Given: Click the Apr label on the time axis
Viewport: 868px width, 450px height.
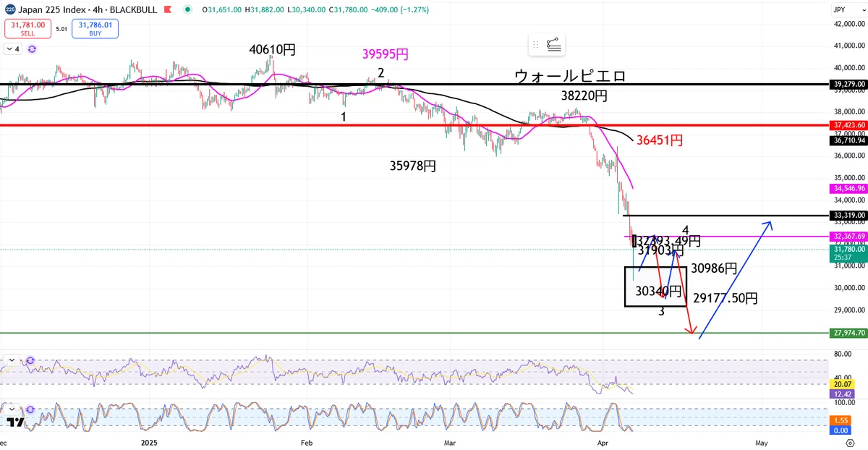Looking at the screenshot, I should click(x=603, y=442).
